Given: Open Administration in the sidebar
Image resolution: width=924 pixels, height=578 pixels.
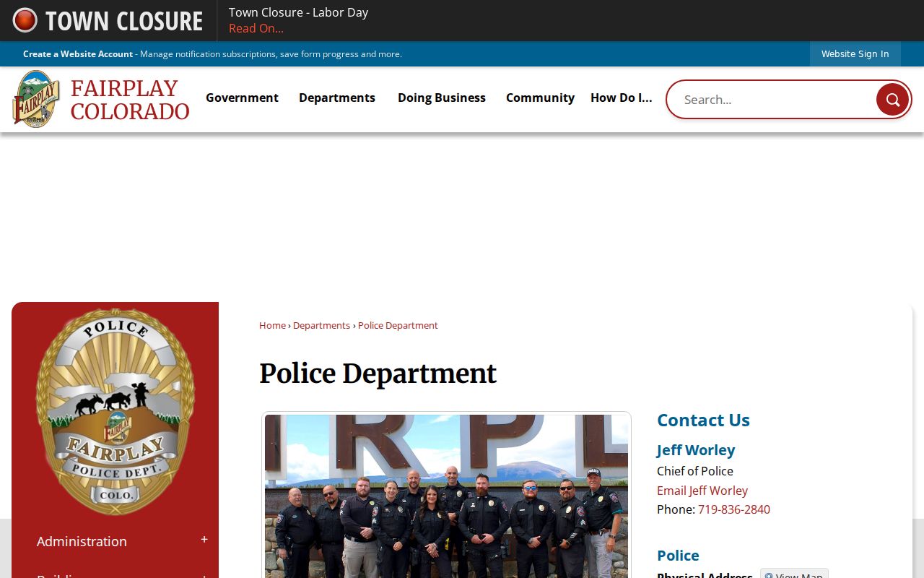Looking at the screenshot, I should tap(82, 541).
